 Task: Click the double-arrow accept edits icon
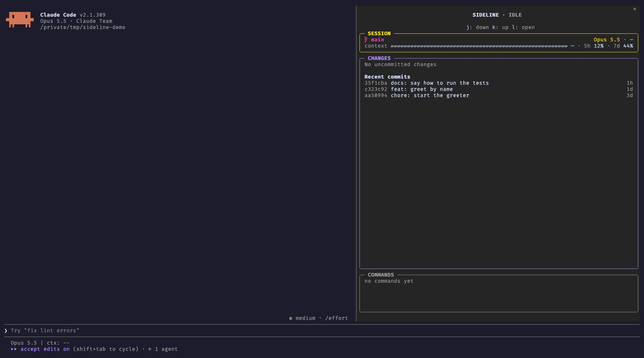14,349
